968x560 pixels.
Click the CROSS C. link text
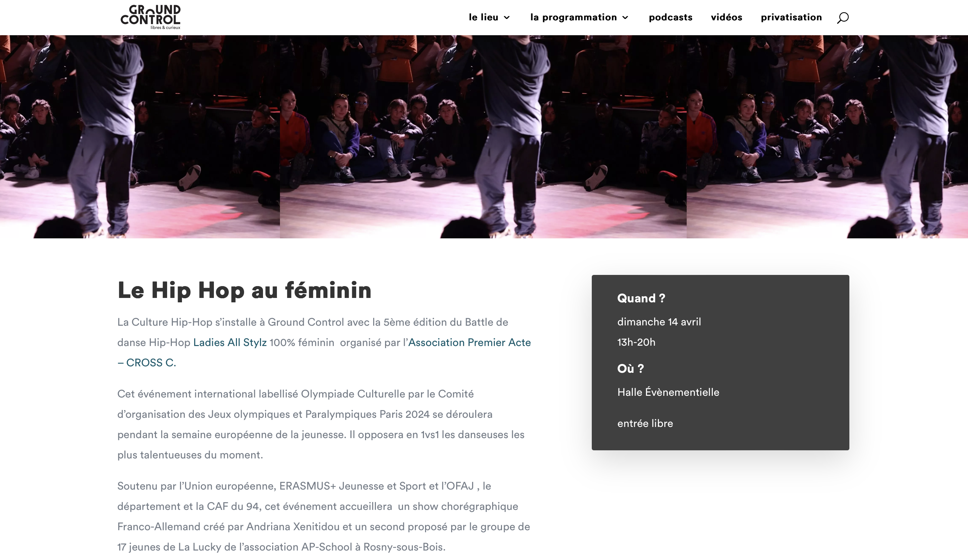(x=150, y=363)
